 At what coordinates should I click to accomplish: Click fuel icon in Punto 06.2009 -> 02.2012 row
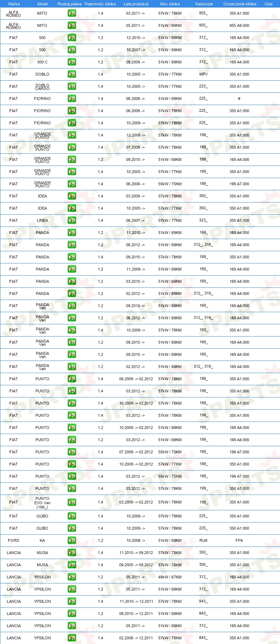72,379
